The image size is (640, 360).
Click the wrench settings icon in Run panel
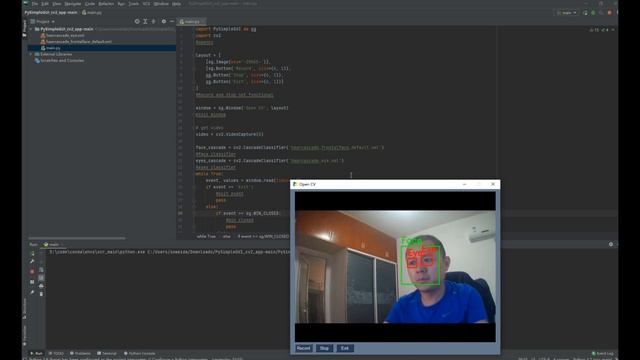coord(32,261)
